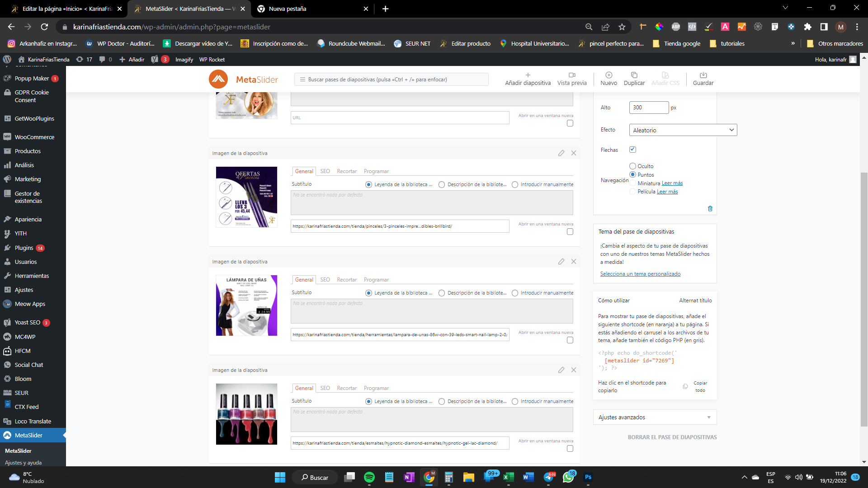Viewport: 868px width, 488px height.
Task: Select Descripción de la biblioteca for OFERTAS slide
Action: (442, 184)
